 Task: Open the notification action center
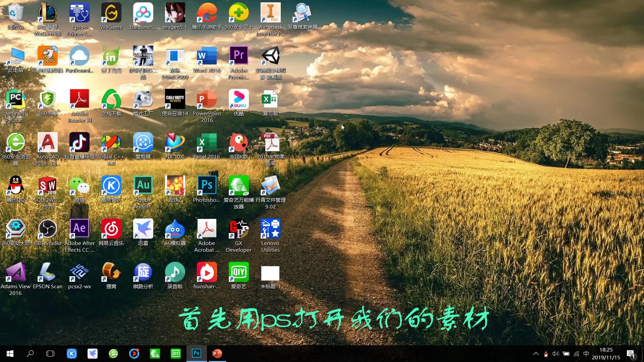pyautogui.click(x=631, y=354)
